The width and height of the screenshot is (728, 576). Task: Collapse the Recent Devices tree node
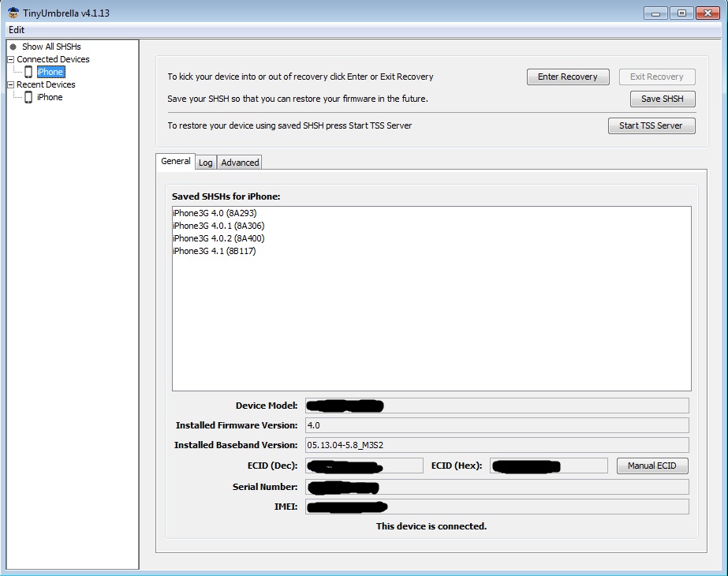pyautogui.click(x=11, y=84)
